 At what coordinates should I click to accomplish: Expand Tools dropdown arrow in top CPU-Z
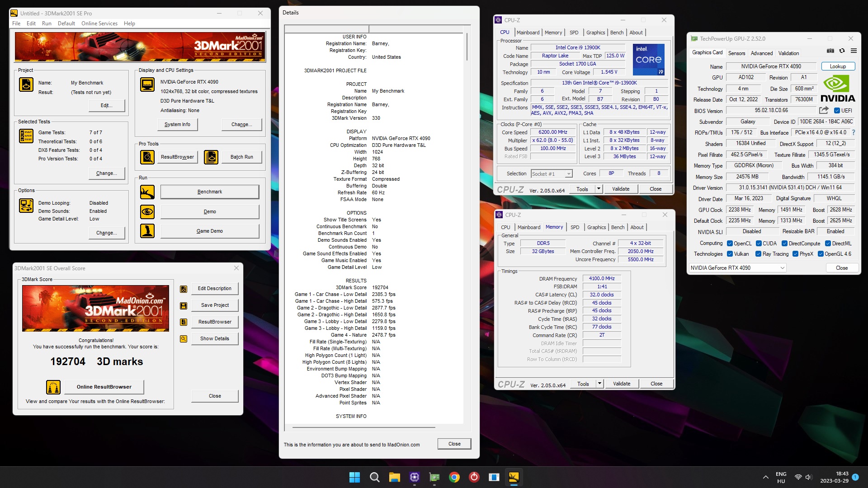(599, 189)
